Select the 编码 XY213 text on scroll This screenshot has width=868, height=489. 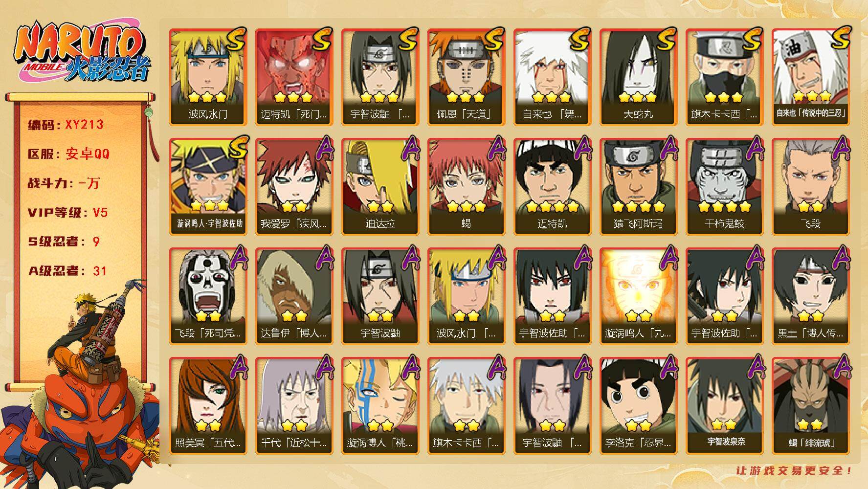[x=66, y=125]
